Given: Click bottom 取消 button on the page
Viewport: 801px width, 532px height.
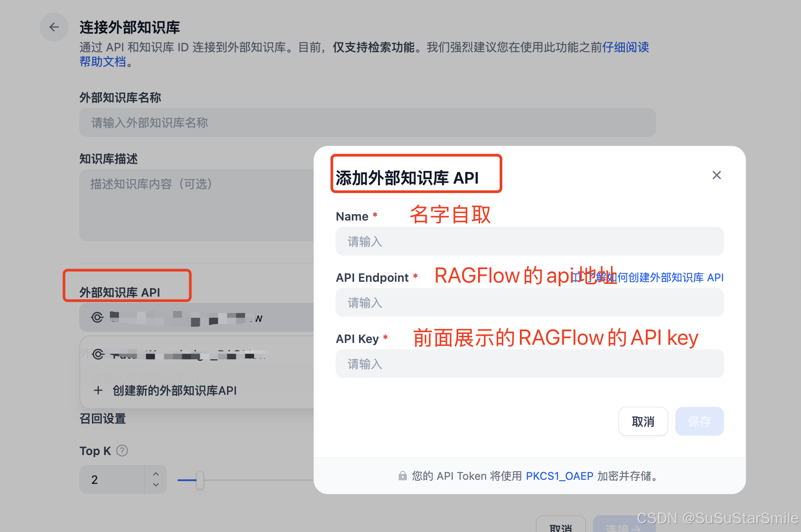Looking at the screenshot, I should point(561,525).
